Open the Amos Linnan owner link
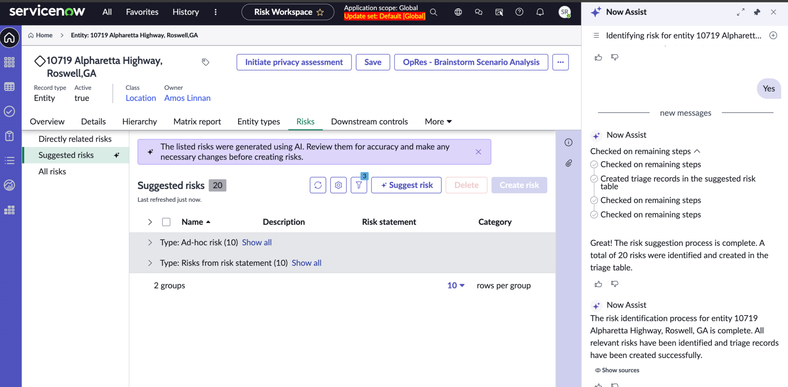The height and width of the screenshot is (387, 788). [187, 98]
